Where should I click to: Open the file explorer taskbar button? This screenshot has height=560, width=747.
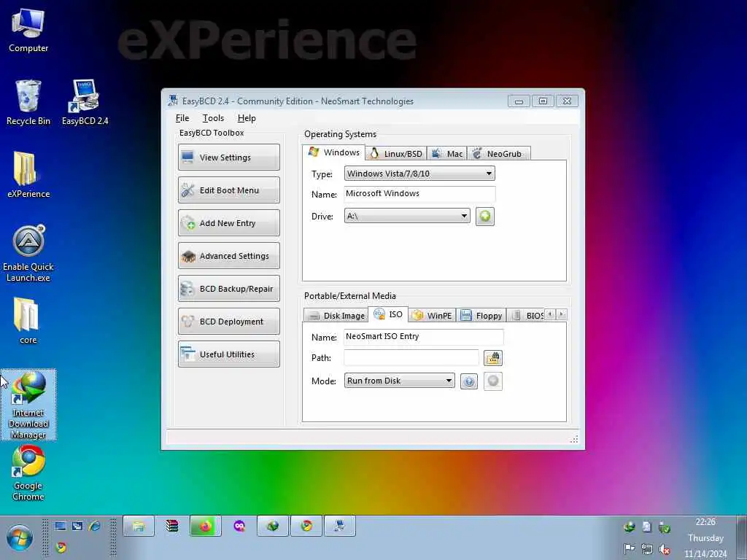(x=139, y=526)
